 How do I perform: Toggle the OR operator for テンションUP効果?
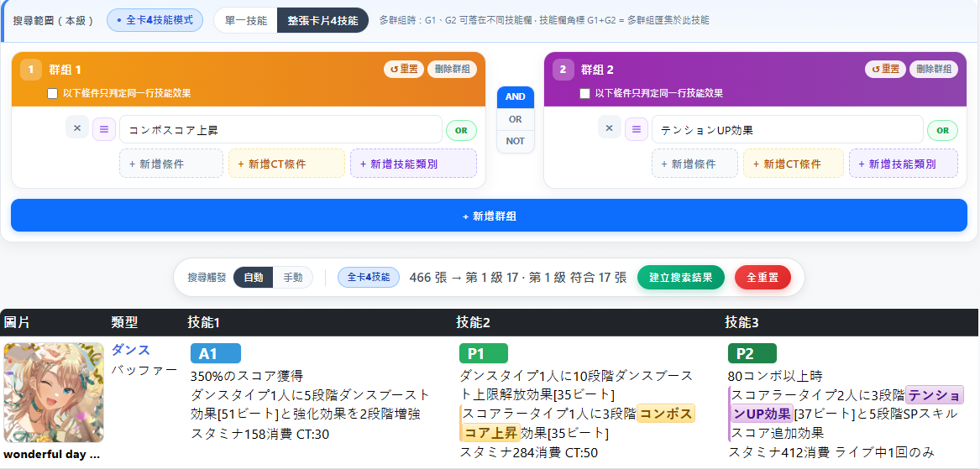(942, 131)
